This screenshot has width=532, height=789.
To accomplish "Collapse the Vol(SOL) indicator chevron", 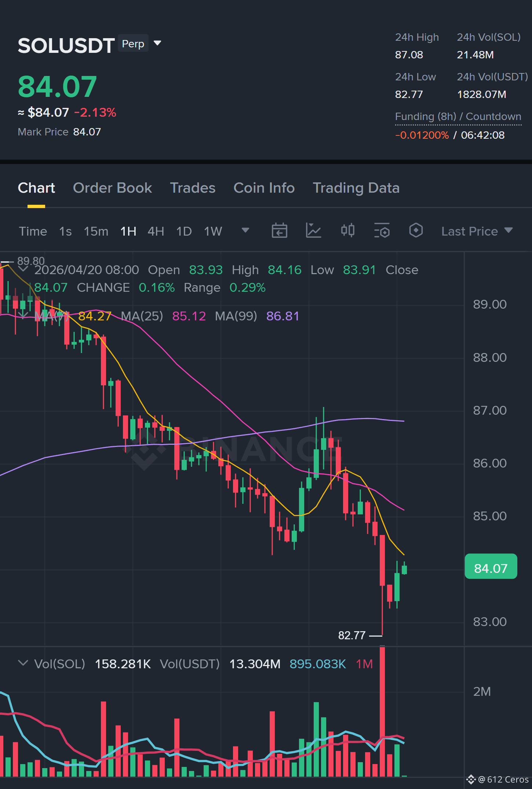I will [x=23, y=663].
